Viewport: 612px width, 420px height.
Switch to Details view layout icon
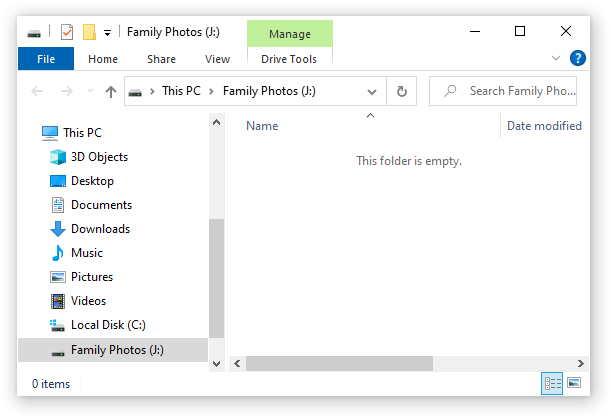pyautogui.click(x=552, y=384)
